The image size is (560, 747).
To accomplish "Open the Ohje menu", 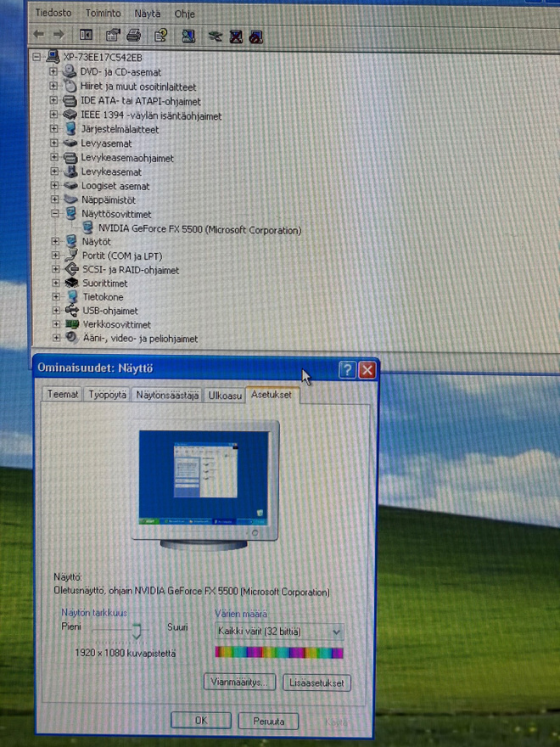I will pos(185,14).
